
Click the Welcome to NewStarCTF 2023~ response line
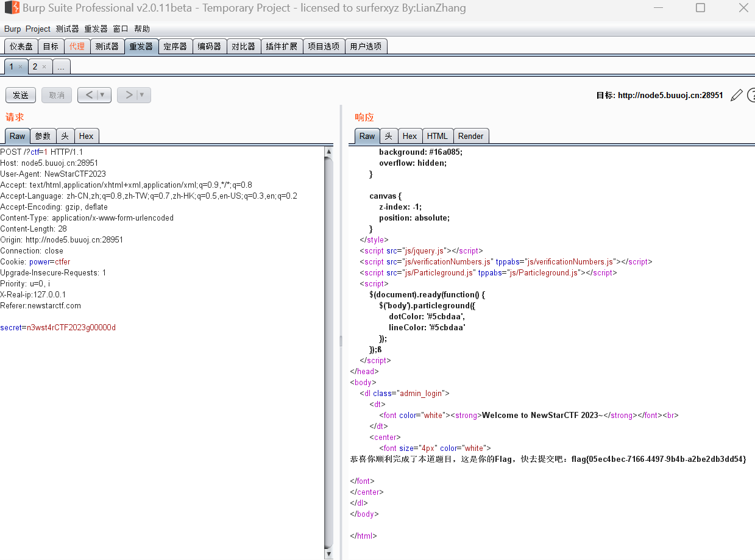(x=529, y=415)
